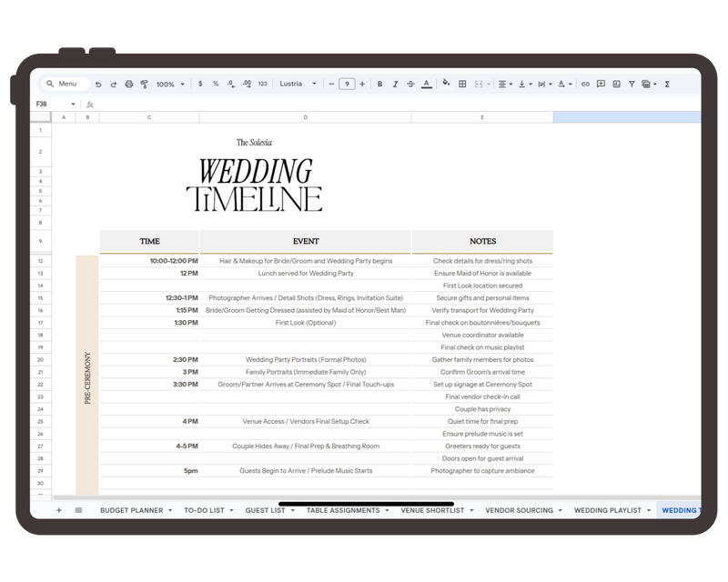Format as currency with dollar icon

(x=200, y=84)
